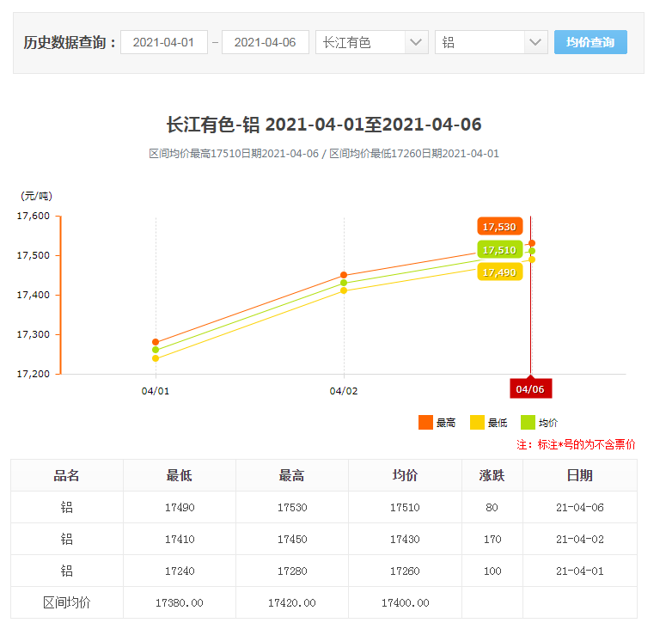672x629 pixels.
Task: Click the 最低 column header
Action: [180, 475]
